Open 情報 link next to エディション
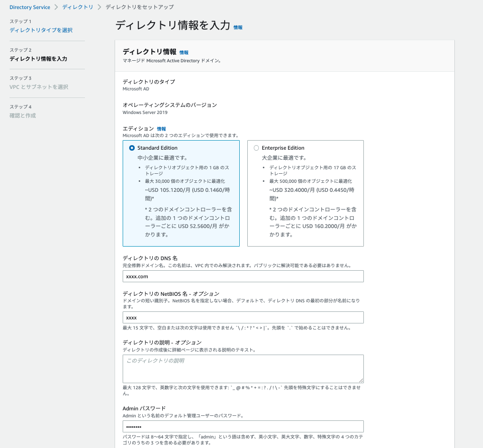Screen dimensions: 483x448 [161, 129]
